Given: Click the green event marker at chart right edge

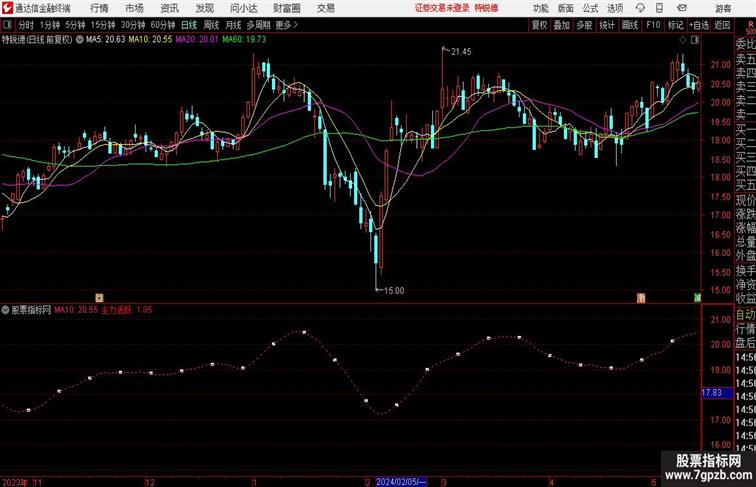Looking at the screenshot, I should [x=697, y=298].
